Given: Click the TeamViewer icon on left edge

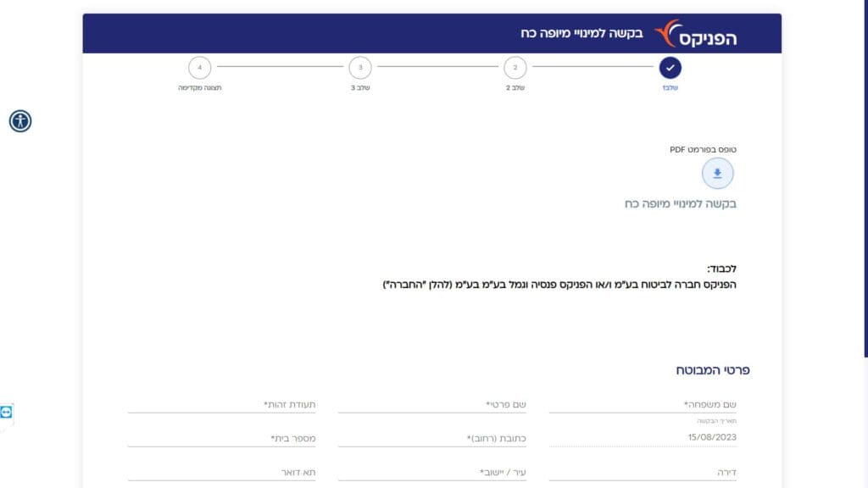Looking at the screenshot, I should 7,413.
